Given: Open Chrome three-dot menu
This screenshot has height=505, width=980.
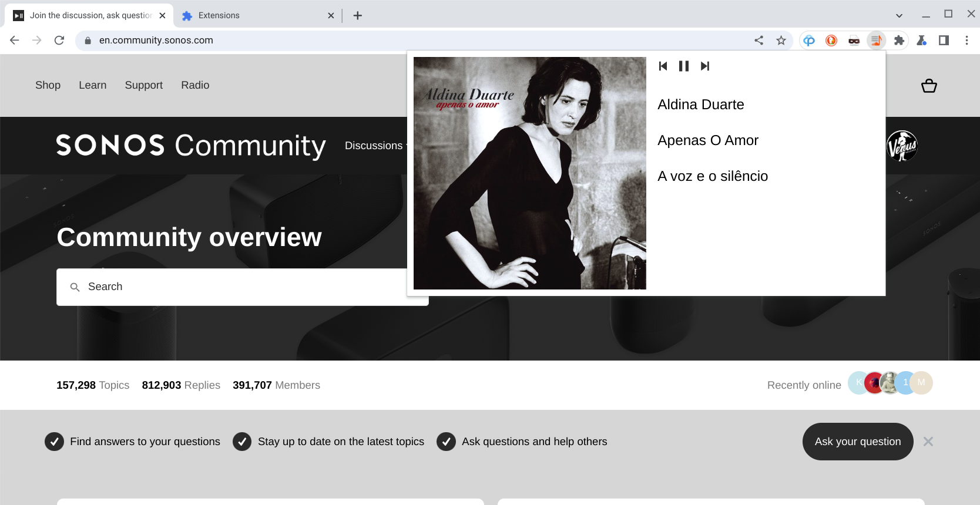Looking at the screenshot, I should [x=966, y=40].
